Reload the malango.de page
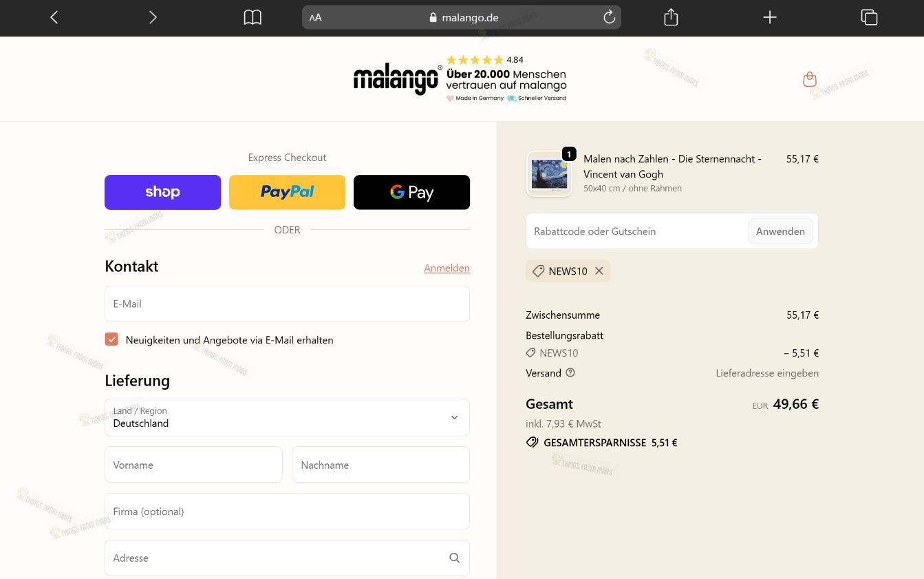 point(609,17)
